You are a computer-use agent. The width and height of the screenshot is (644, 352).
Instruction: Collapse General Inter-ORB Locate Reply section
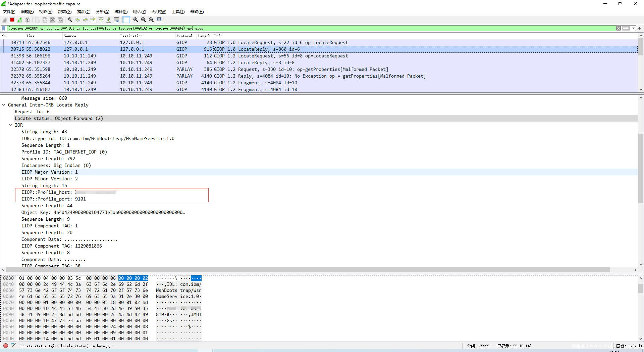[x=4, y=105]
